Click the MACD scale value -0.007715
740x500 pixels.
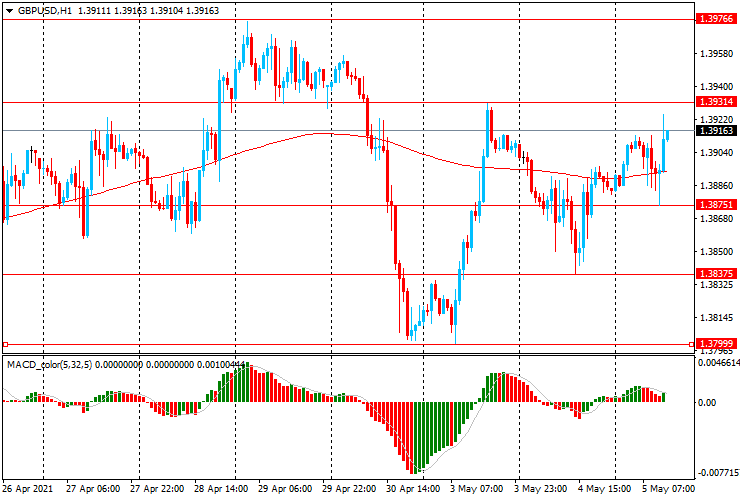click(719, 473)
